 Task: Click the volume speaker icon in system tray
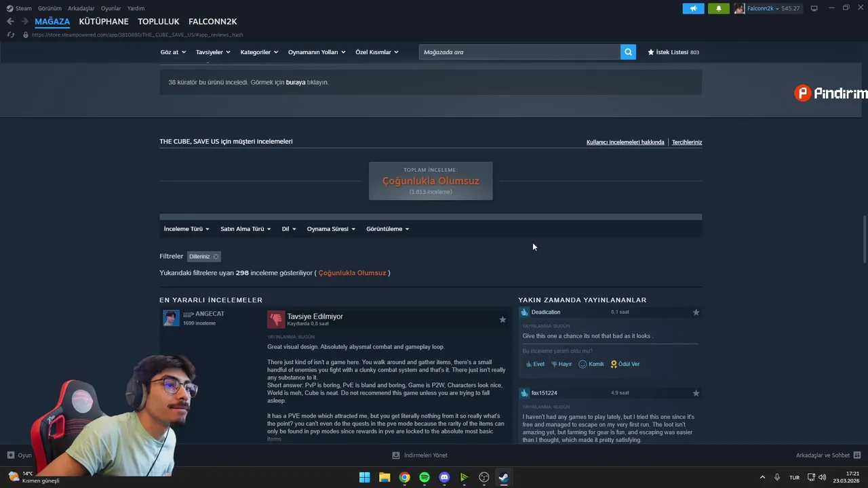tap(823, 477)
